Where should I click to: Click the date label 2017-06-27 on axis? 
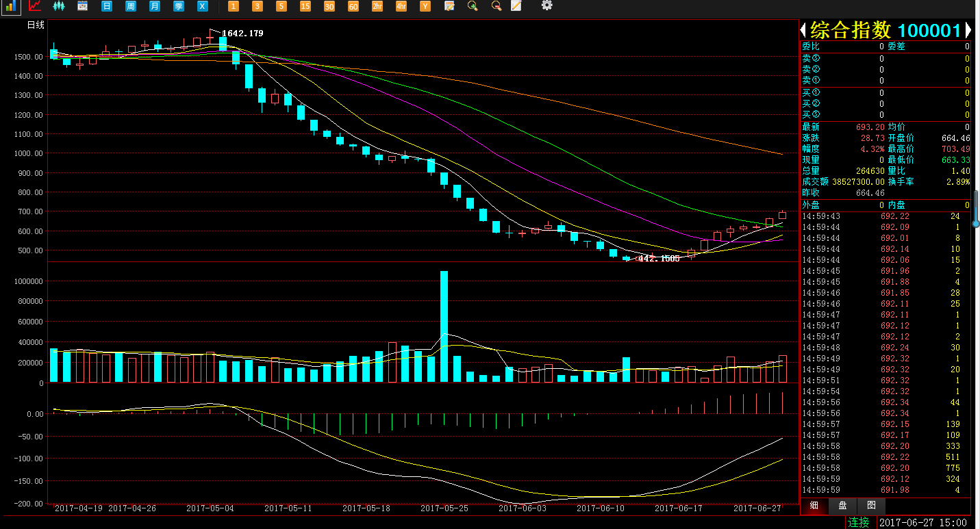757,508
